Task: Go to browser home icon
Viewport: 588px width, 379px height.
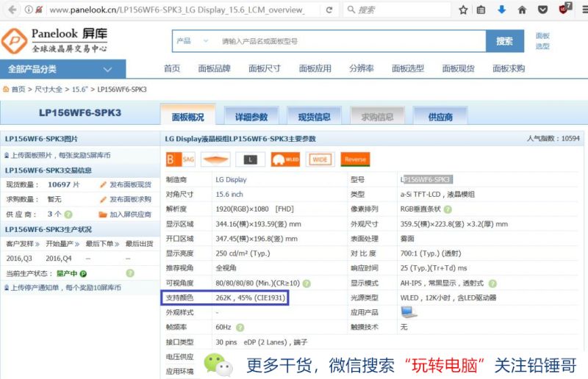Action: click(x=522, y=10)
